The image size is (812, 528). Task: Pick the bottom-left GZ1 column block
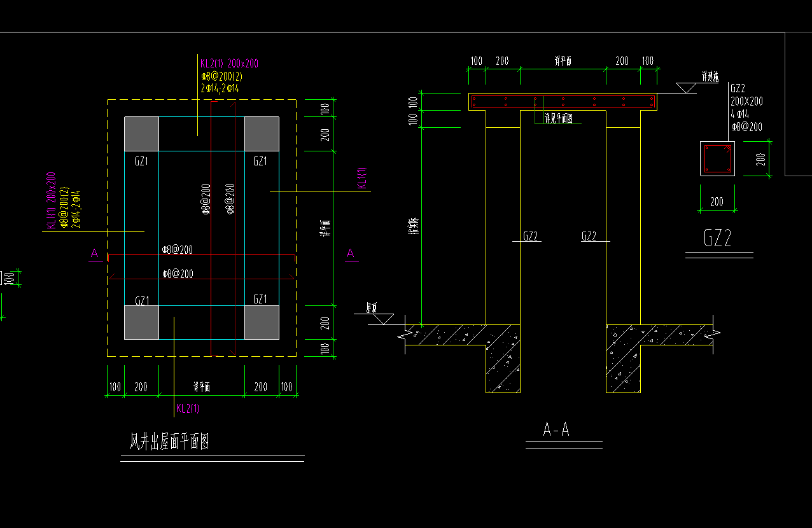click(141, 323)
